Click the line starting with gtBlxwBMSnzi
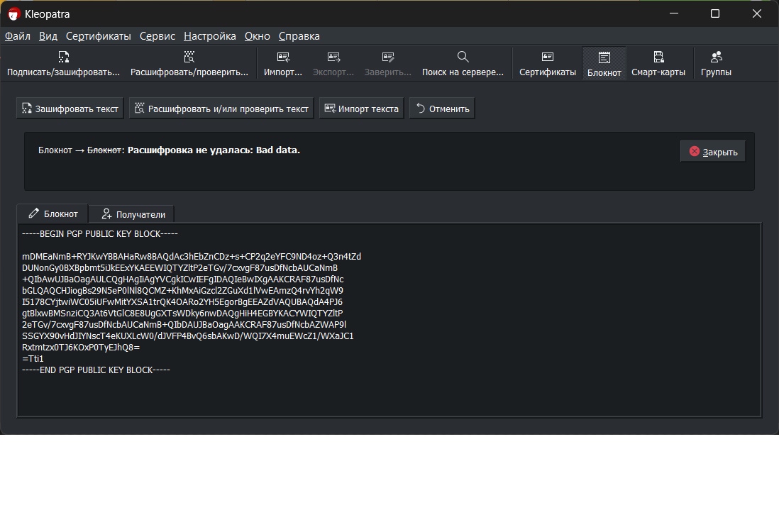 tap(182, 314)
